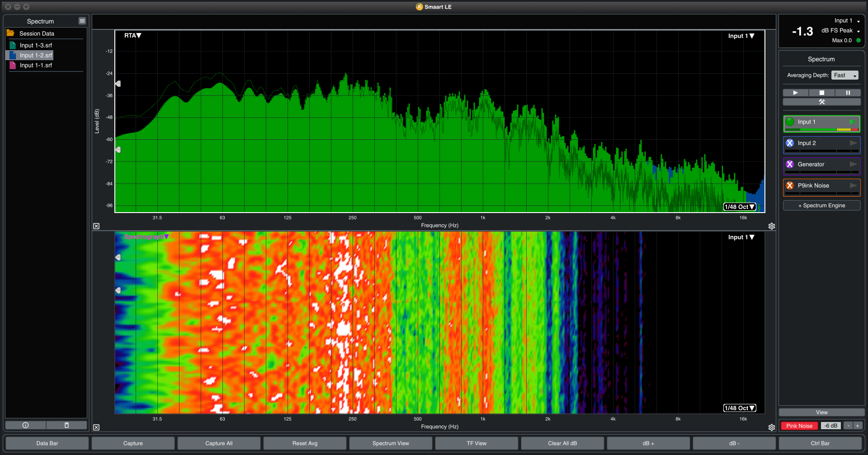Open RTA graph settings gear
Image resolution: width=868 pixels, height=455 pixels.
772,226
